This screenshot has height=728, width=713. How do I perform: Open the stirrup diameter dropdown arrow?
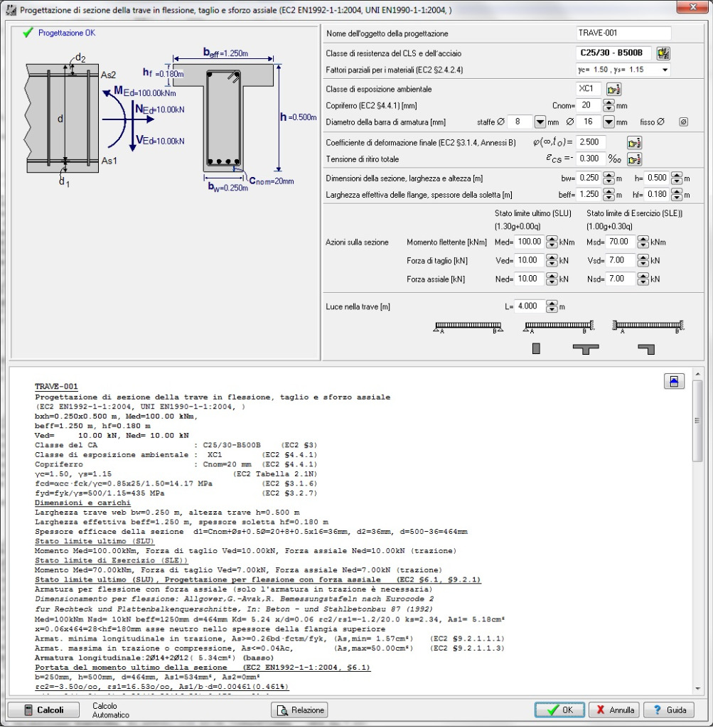[x=540, y=122]
